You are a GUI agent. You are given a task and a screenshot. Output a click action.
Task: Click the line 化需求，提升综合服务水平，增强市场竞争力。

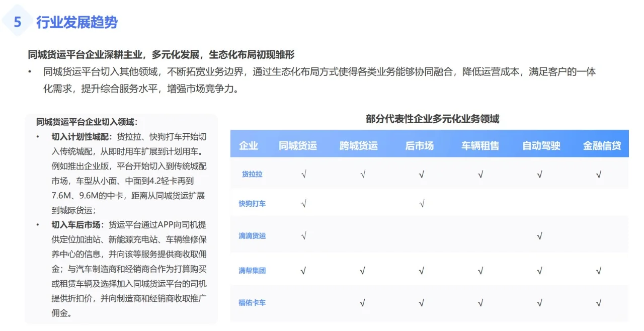tap(140, 89)
